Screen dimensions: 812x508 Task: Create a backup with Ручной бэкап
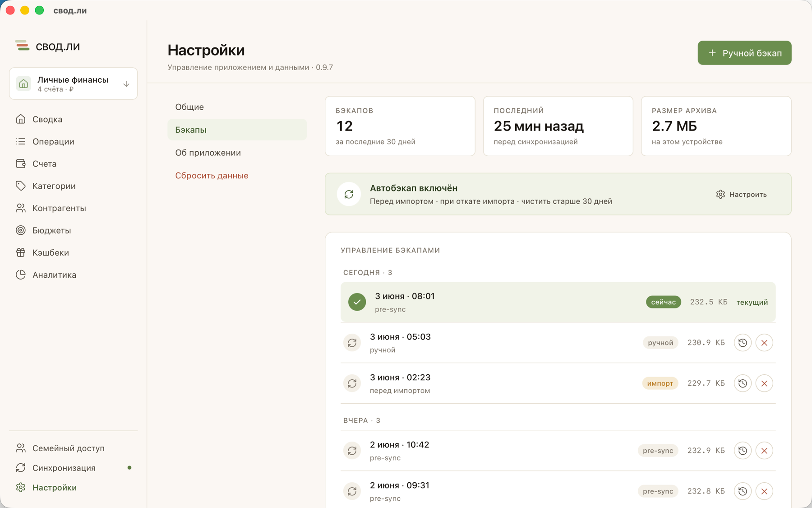(x=744, y=53)
